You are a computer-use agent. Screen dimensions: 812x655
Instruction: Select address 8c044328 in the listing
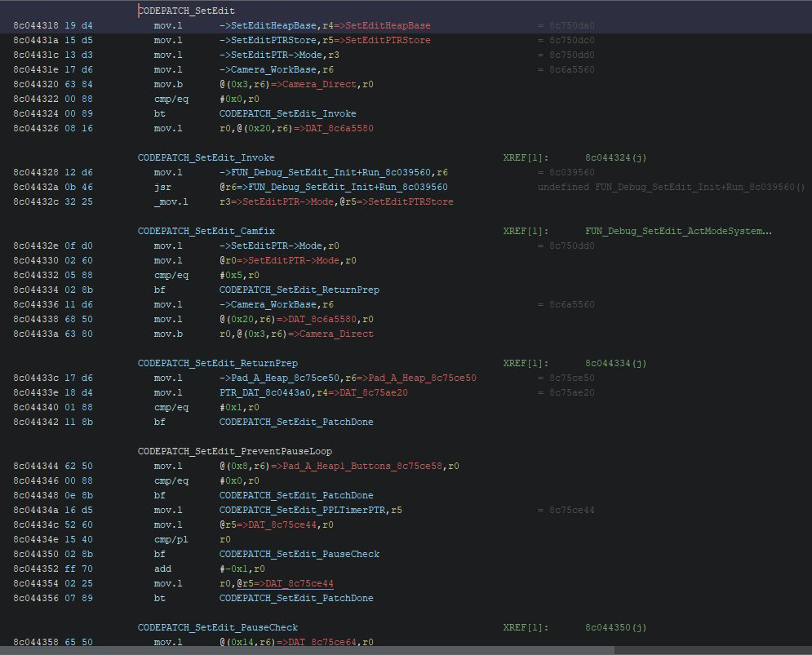tap(38, 172)
